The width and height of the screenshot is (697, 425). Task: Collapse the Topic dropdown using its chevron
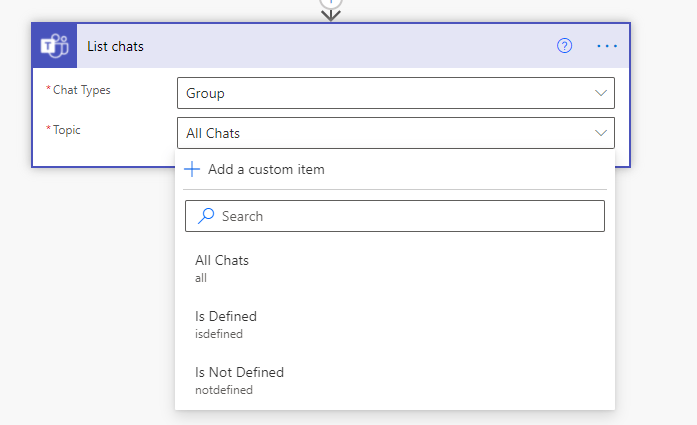click(601, 133)
